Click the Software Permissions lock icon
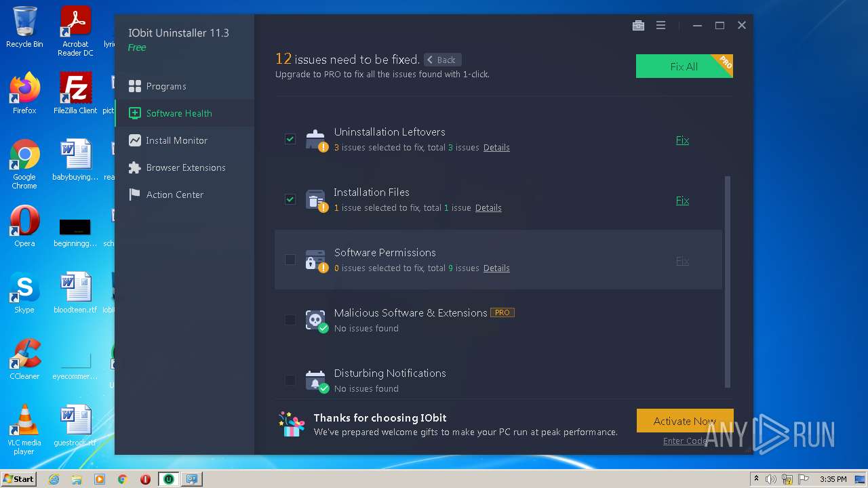Viewport: 868px width, 488px height. [316, 260]
